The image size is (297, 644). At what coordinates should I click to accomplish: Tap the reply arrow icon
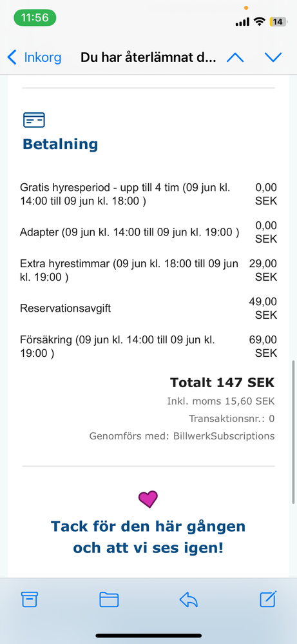point(189,599)
